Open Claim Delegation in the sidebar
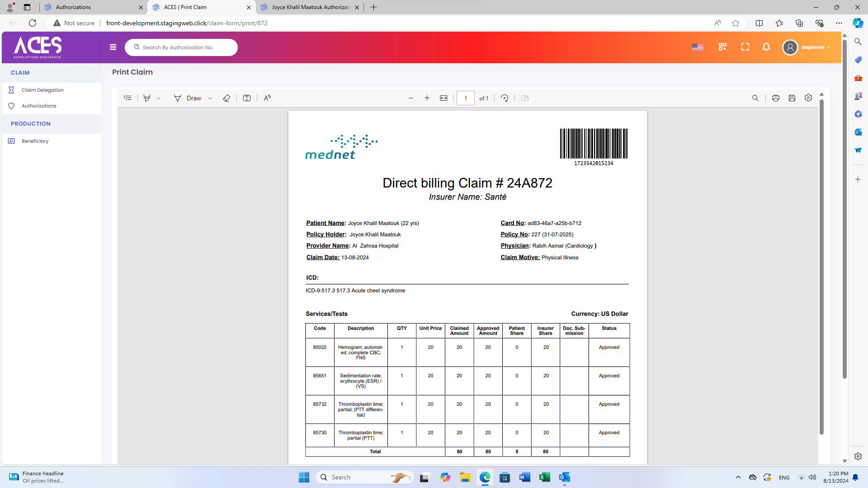This screenshot has height=488, width=868. click(x=42, y=90)
